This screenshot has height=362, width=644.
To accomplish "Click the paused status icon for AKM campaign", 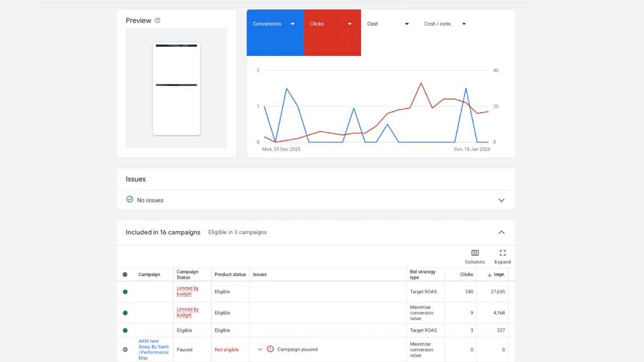I will pos(125,349).
